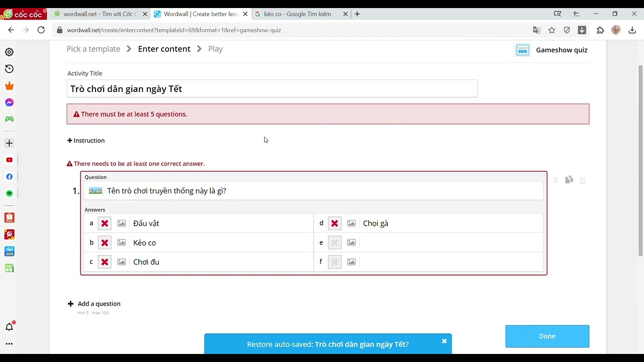Open the translate page icon
The image size is (644, 362).
(537, 30)
